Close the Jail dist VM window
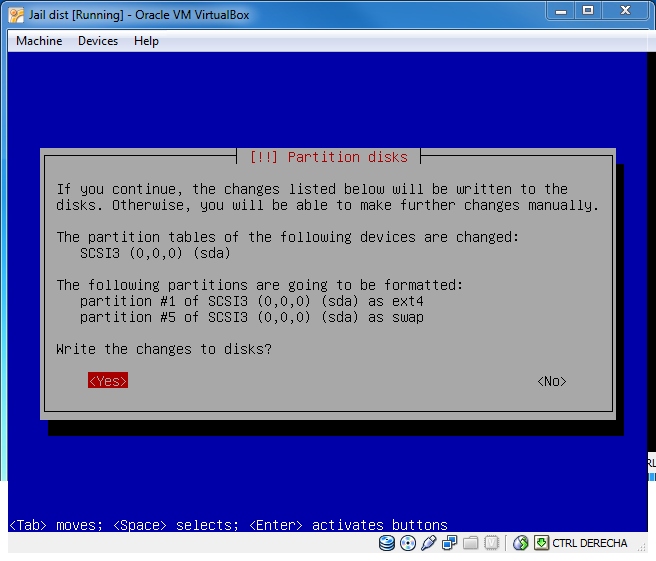 pyautogui.click(x=625, y=11)
